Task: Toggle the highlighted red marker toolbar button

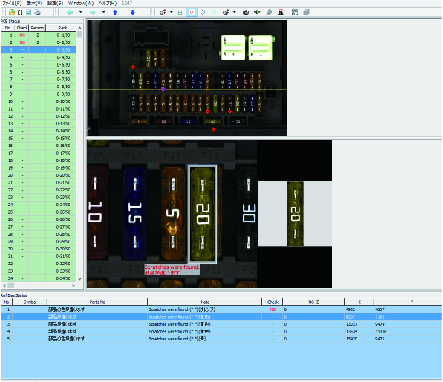Action: point(191,12)
